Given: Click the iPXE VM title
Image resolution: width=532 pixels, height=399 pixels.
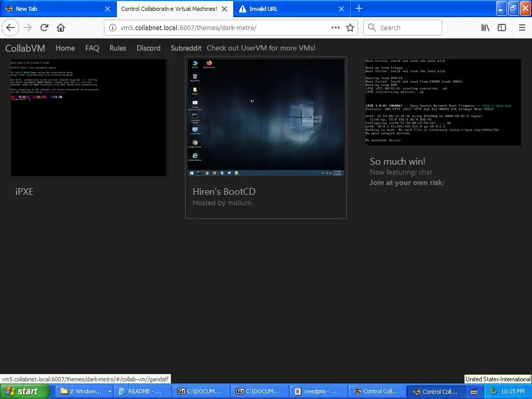Looking at the screenshot, I should tap(24, 191).
